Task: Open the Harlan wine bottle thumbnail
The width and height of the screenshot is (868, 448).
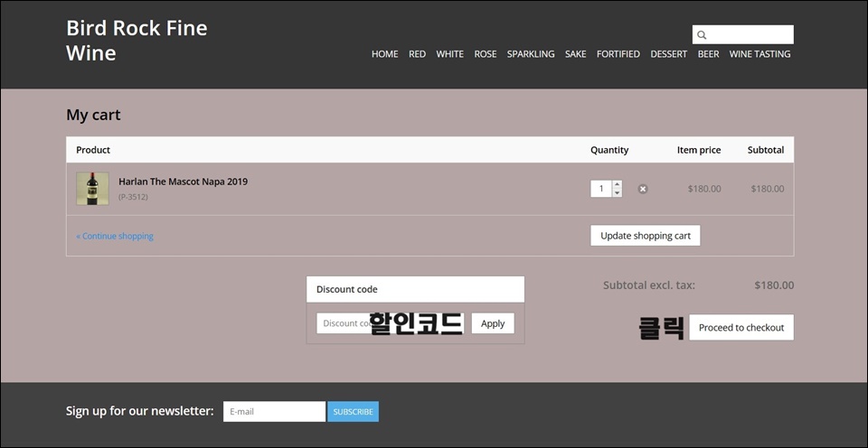Action: (92, 189)
